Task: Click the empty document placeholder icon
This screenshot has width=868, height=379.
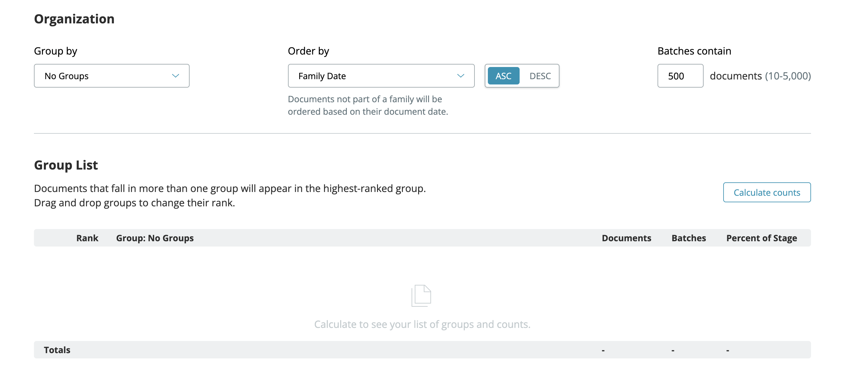Action: coord(421,296)
